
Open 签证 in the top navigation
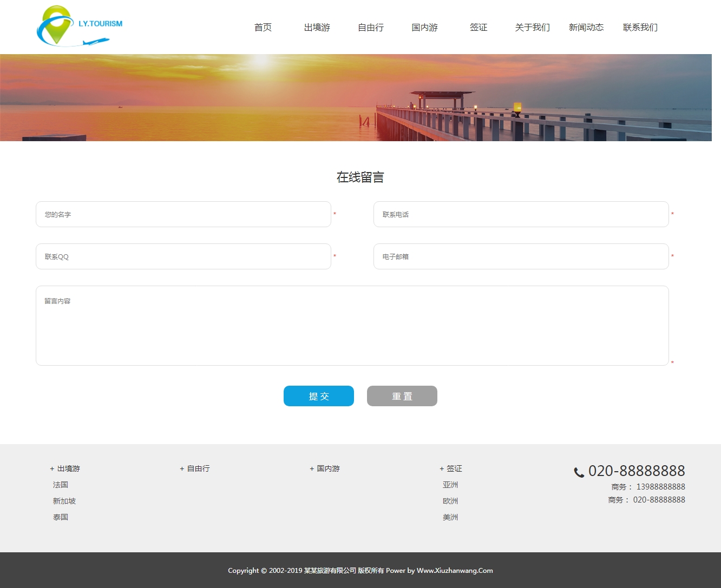(x=479, y=28)
